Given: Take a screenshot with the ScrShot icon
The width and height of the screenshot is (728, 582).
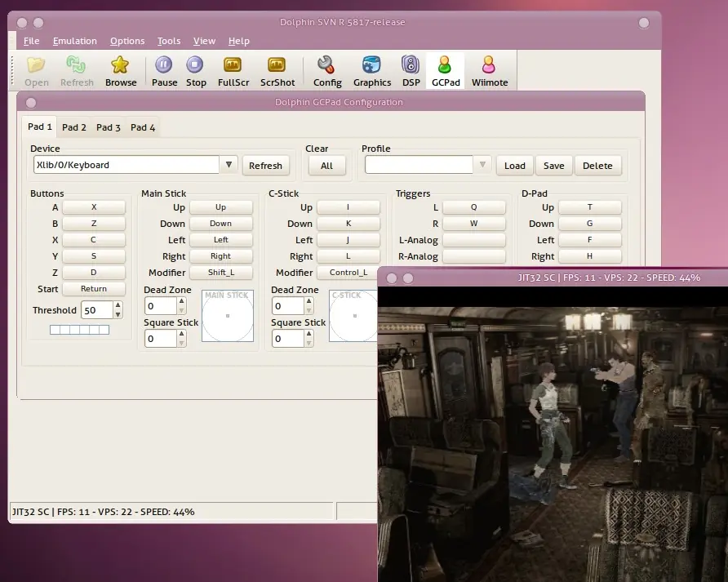Looking at the screenshot, I should (277, 71).
